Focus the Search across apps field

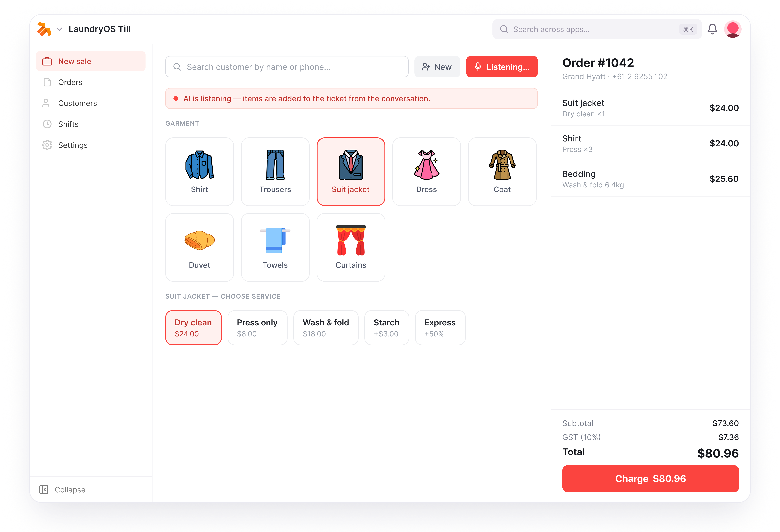(x=597, y=29)
